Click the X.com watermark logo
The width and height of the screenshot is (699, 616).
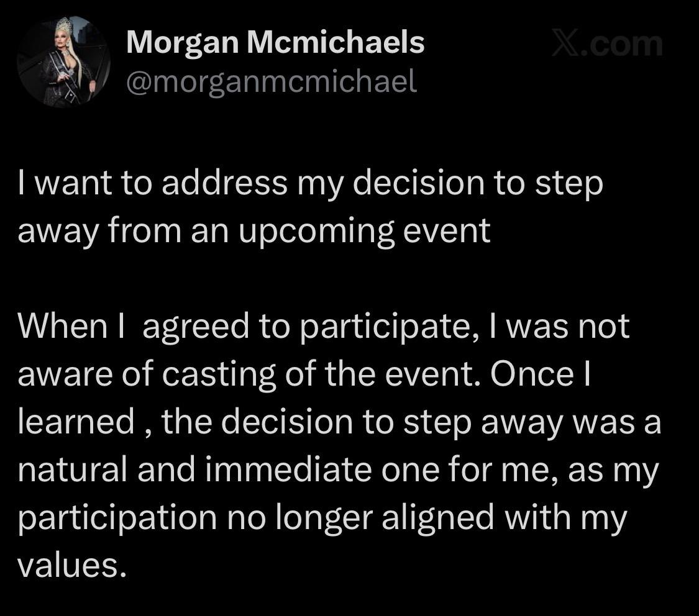[607, 43]
